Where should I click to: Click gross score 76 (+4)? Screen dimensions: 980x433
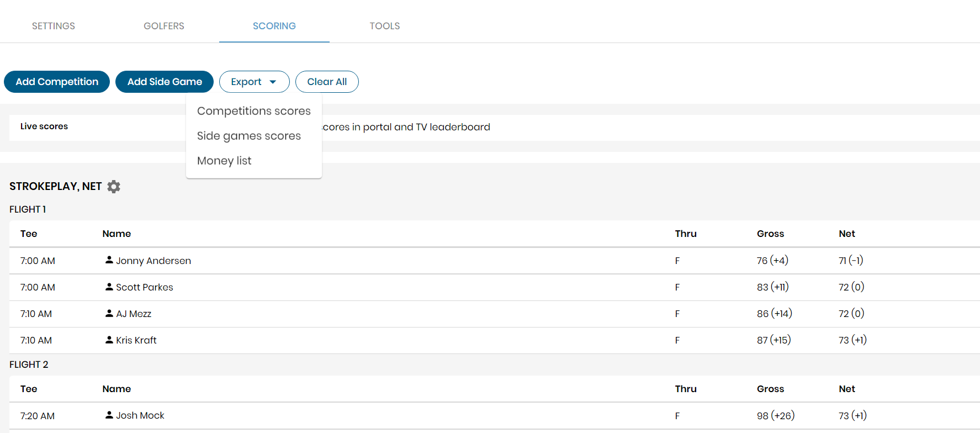[x=772, y=260]
